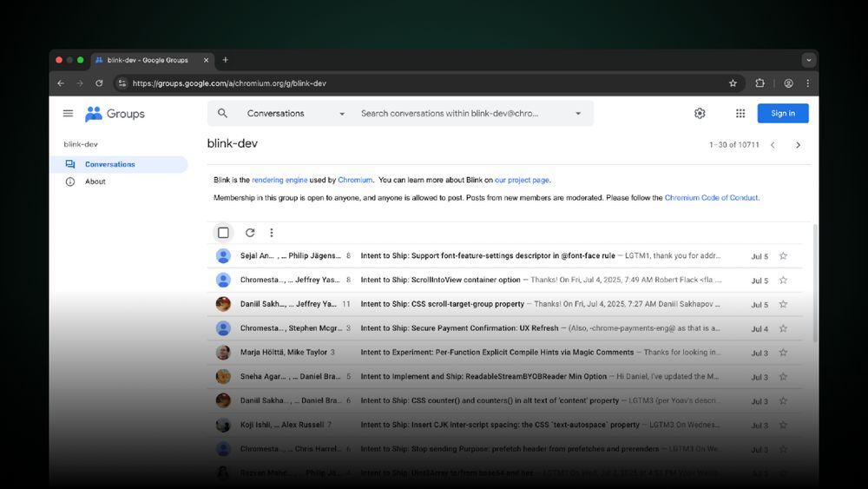Click the Koji Ishii avatar thumbnail

tap(223, 425)
